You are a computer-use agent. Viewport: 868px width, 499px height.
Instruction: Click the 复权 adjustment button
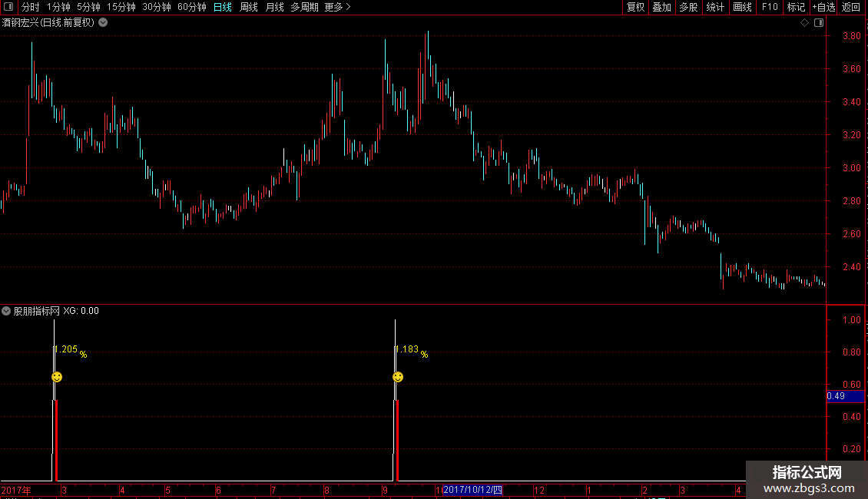click(635, 7)
